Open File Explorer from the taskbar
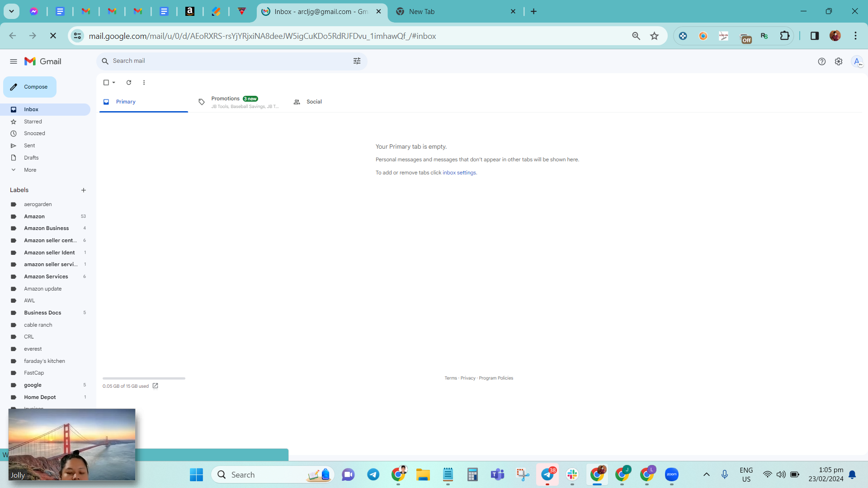The height and width of the screenshot is (488, 868). pyautogui.click(x=423, y=474)
